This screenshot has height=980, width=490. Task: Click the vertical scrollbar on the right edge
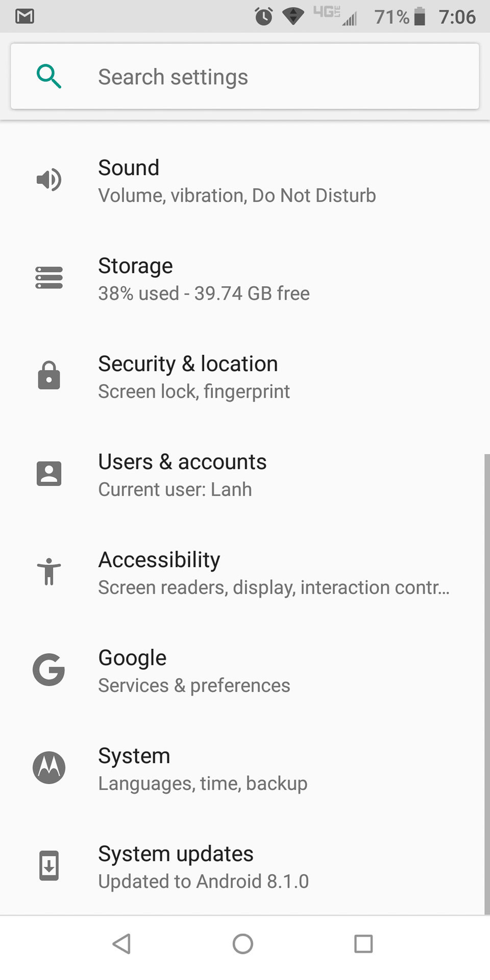point(486,684)
